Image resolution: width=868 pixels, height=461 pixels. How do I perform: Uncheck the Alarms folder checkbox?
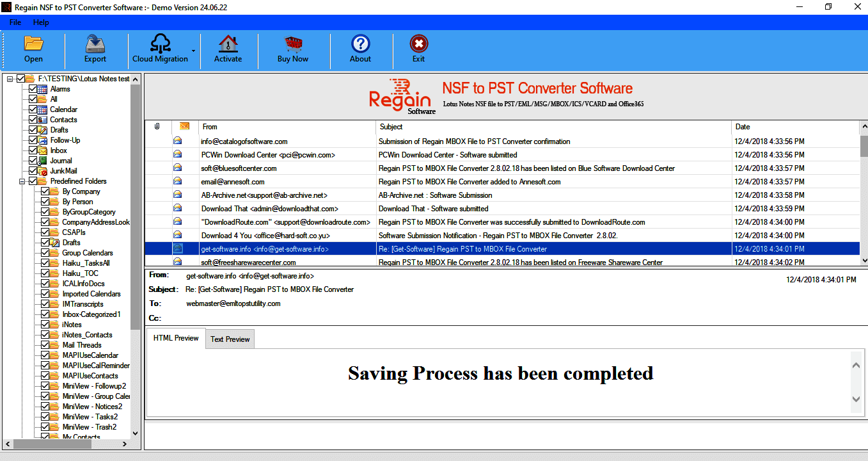point(33,89)
